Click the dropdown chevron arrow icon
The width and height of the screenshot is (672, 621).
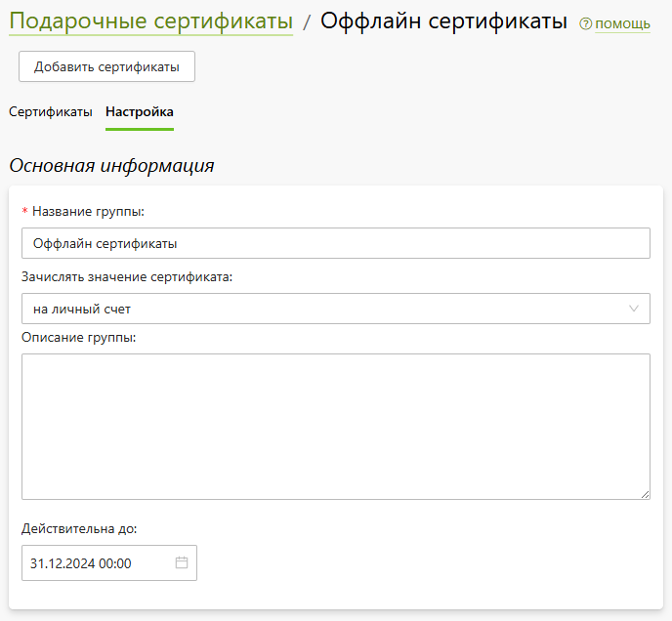634,309
